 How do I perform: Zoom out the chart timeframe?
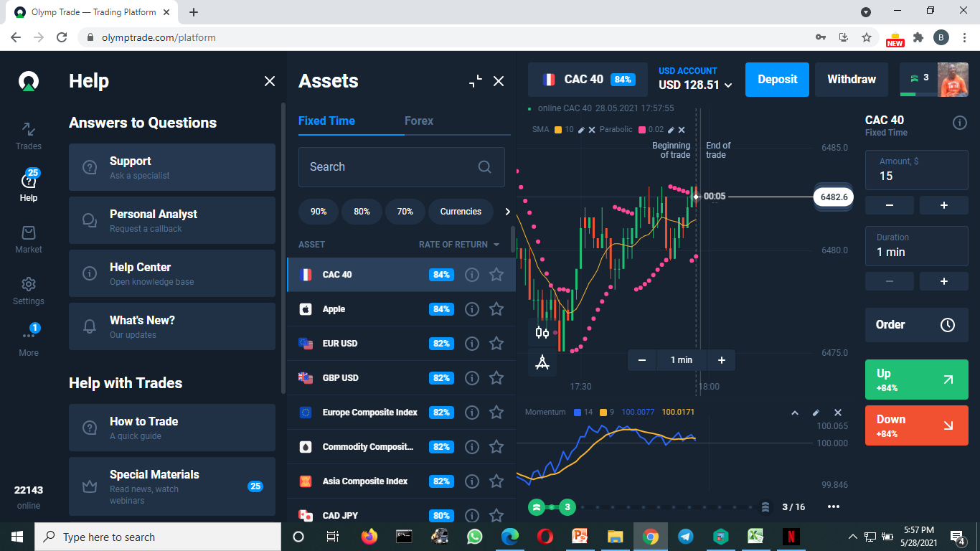tap(642, 360)
